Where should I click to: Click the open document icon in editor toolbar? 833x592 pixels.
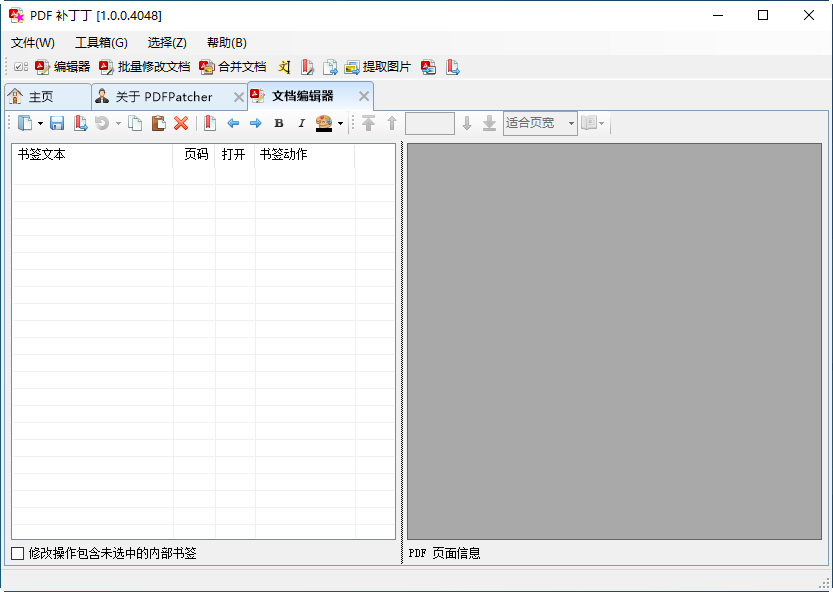[x=24, y=123]
